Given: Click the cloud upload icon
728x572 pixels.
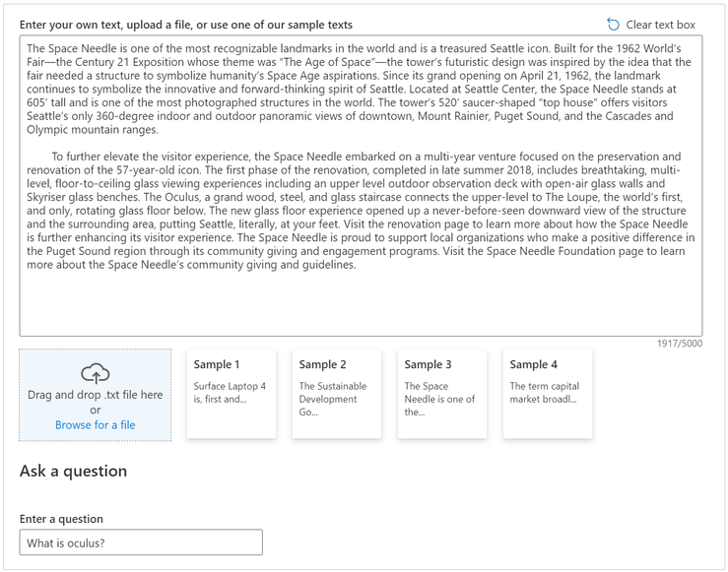Looking at the screenshot, I should tap(96, 373).
